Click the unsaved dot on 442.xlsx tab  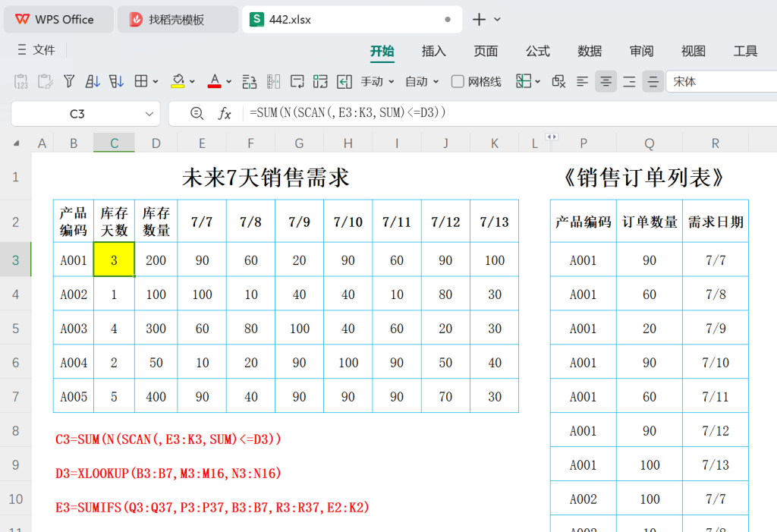[448, 19]
